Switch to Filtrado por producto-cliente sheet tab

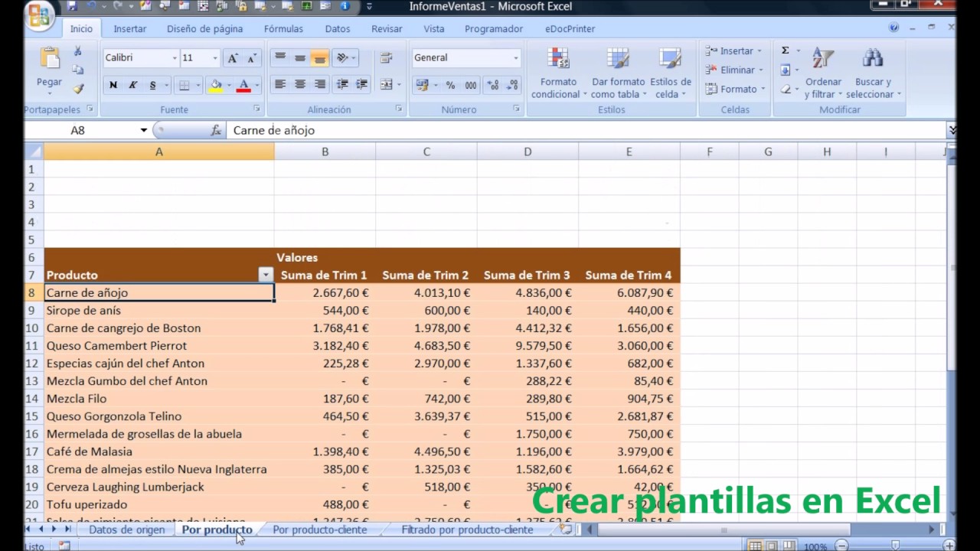coord(467,530)
